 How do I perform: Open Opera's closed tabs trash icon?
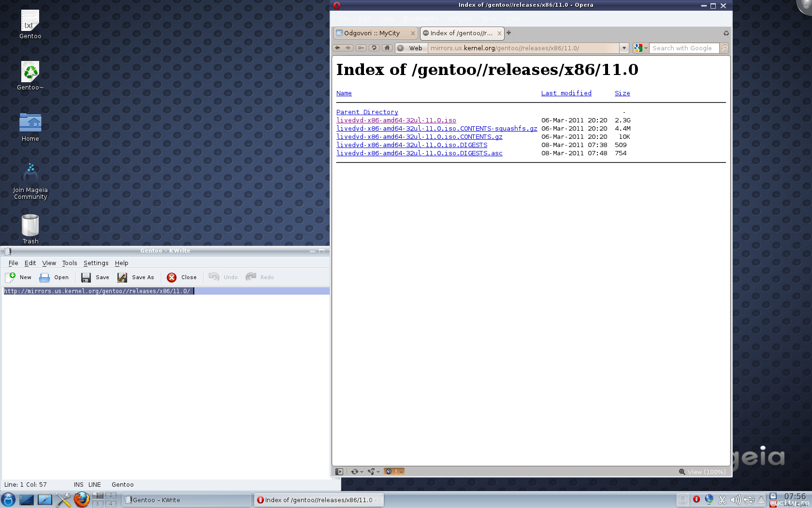coord(726,33)
